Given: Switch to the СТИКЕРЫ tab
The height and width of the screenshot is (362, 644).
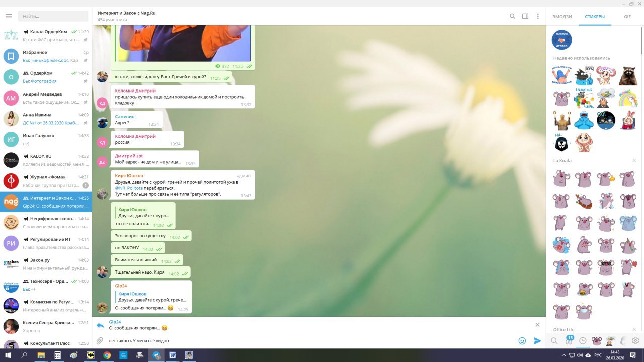Looking at the screenshot, I should click(595, 17).
